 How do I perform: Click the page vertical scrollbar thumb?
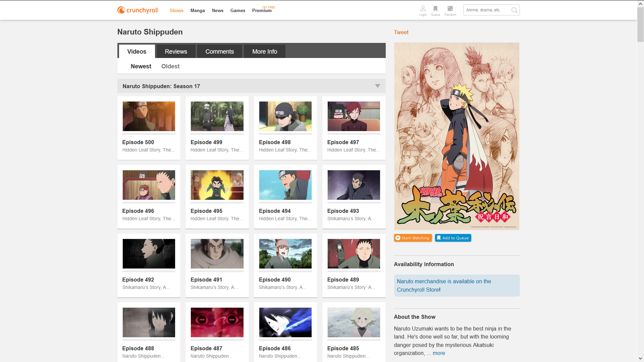tap(640, 24)
